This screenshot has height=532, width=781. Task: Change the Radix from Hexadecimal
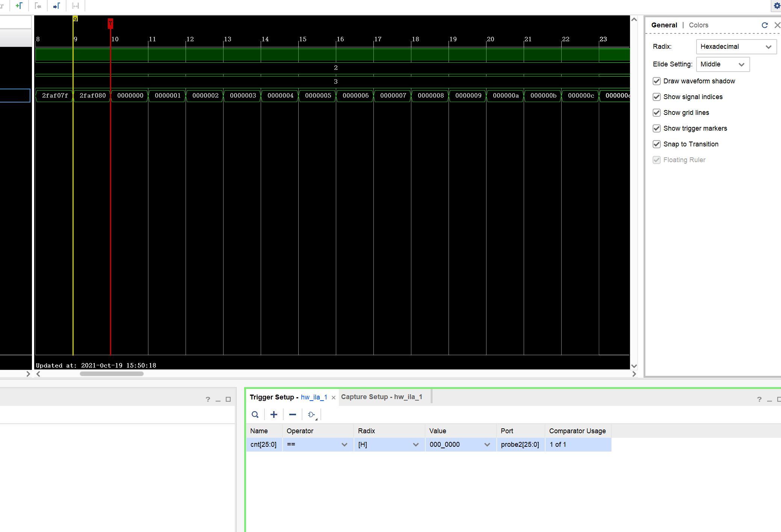point(736,46)
